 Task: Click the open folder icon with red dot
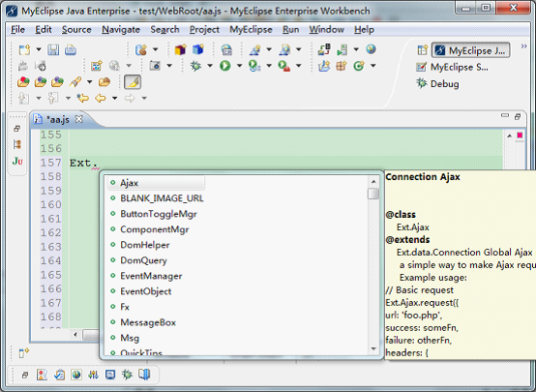pyautogui.click(x=23, y=81)
